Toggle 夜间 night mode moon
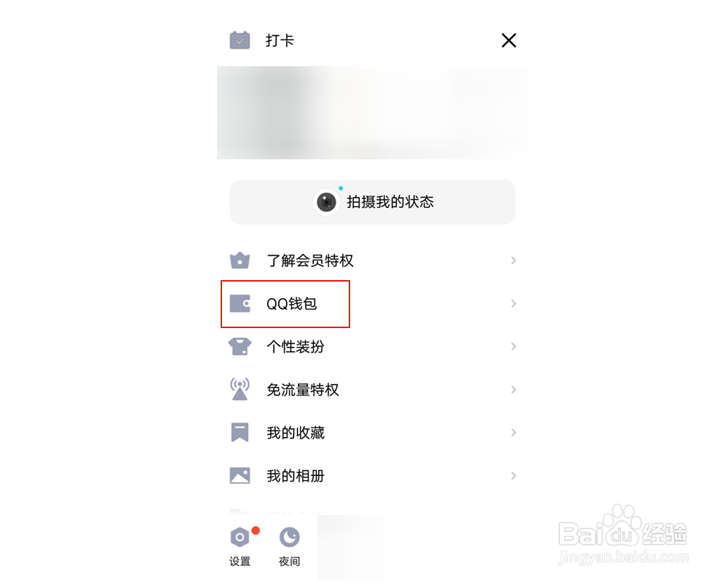This screenshot has width=728, height=582. [289, 537]
